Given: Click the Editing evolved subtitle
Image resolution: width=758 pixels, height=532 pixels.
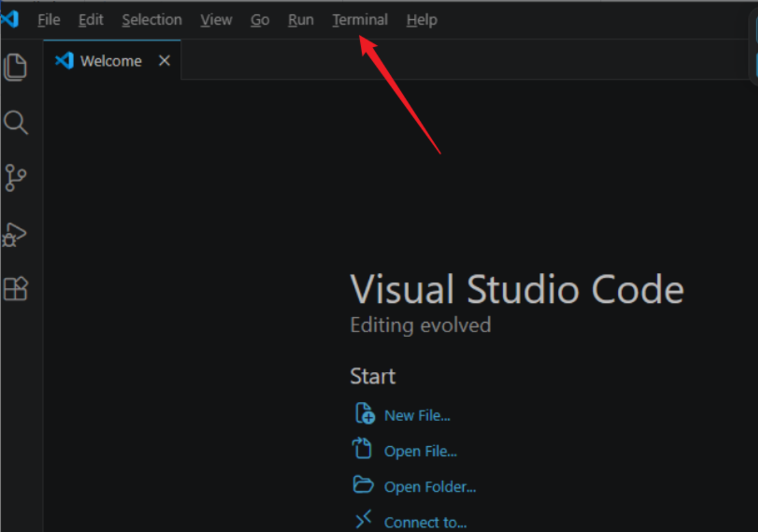Looking at the screenshot, I should [x=421, y=325].
